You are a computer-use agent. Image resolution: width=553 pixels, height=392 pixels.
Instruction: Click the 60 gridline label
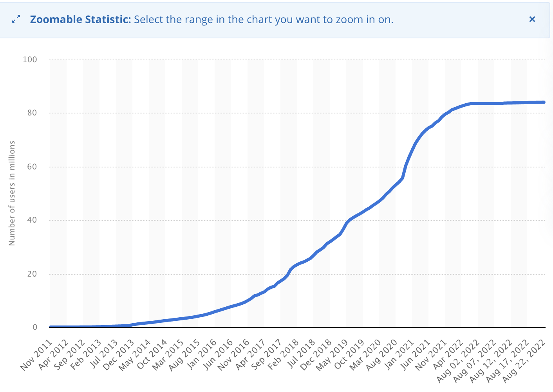pyautogui.click(x=32, y=167)
